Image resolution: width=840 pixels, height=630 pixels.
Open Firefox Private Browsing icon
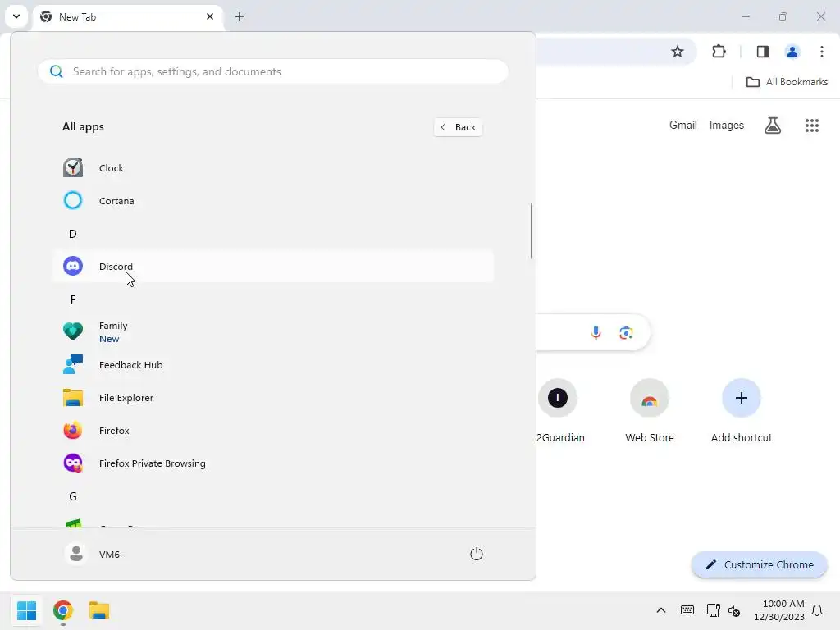coord(73,463)
